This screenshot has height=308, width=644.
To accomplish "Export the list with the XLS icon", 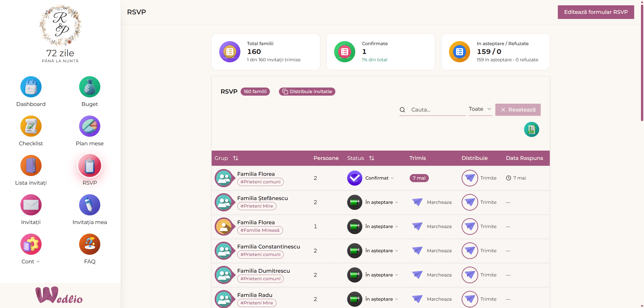I will click(x=531, y=129).
